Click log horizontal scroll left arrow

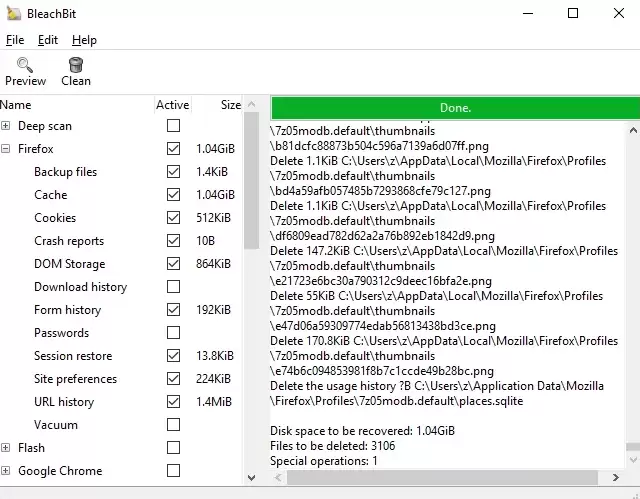tap(278, 477)
